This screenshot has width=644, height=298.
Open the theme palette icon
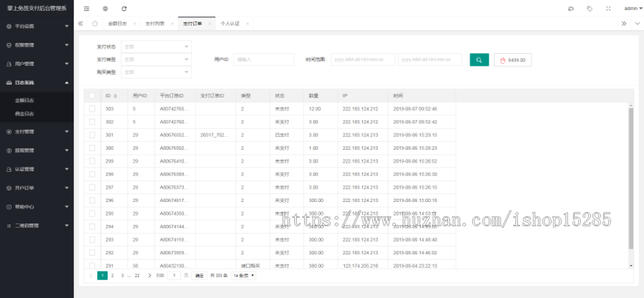click(570, 8)
